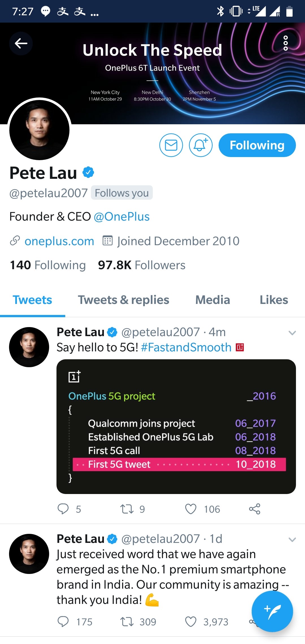Open the oneplus.com website link
The width and height of the screenshot is (305, 644).
tap(59, 241)
